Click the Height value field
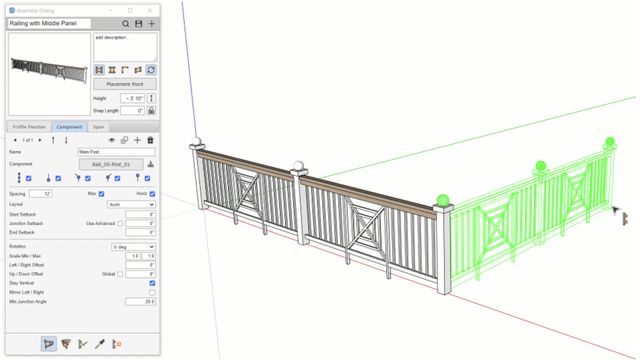The image size is (640, 360). pos(133,98)
